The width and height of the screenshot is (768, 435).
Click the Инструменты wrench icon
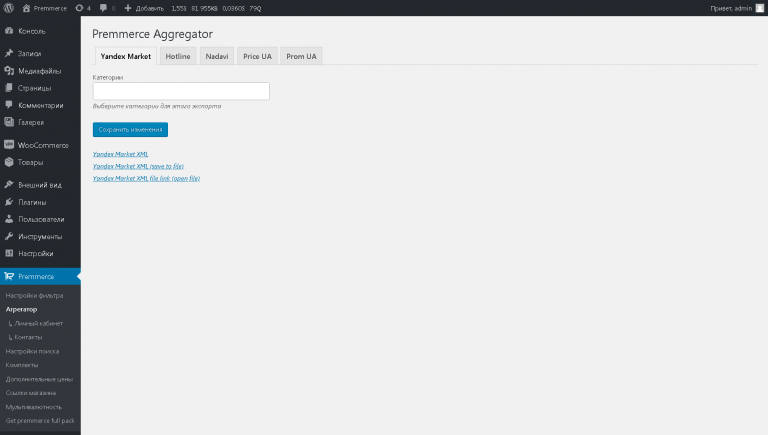(8, 236)
